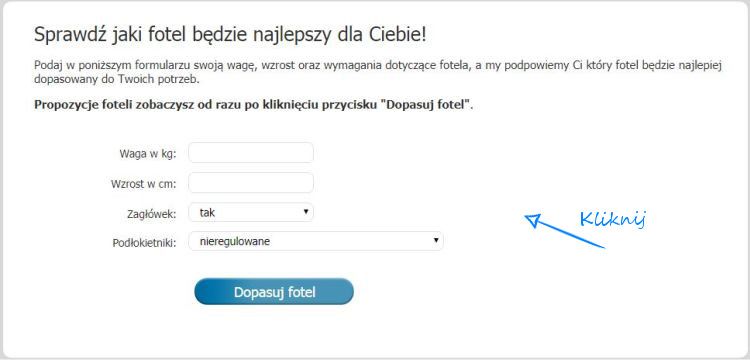
Task: Click the arrowhead tip of the blue arrow
Action: coord(528,217)
